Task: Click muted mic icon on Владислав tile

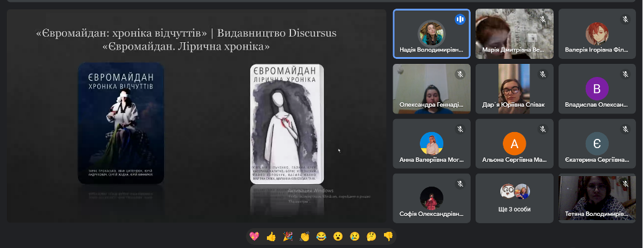Action: [x=625, y=74]
